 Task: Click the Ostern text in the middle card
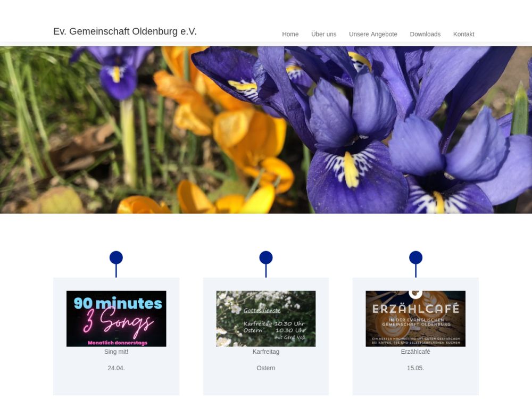266,368
